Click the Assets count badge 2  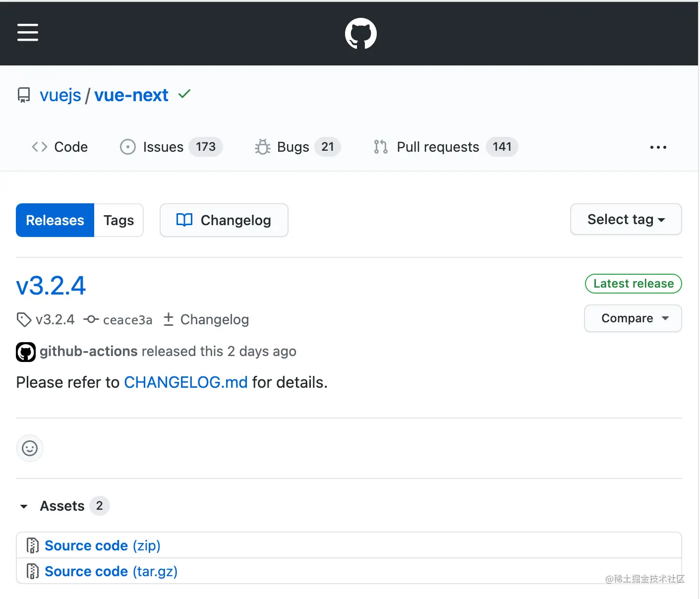click(x=100, y=506)
